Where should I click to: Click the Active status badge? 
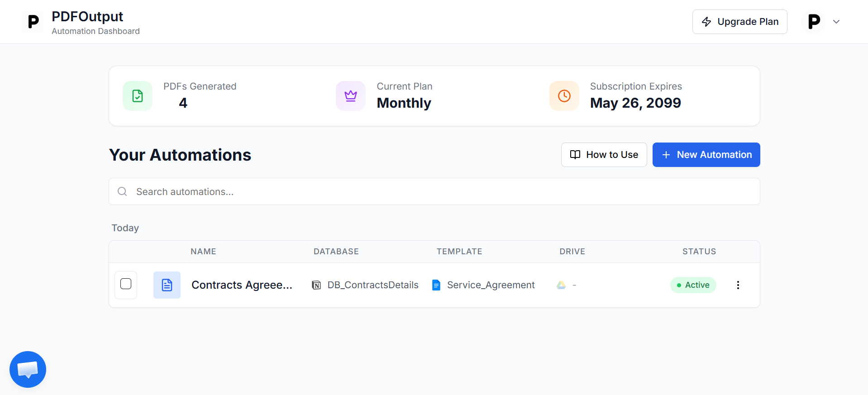[693, 285]
